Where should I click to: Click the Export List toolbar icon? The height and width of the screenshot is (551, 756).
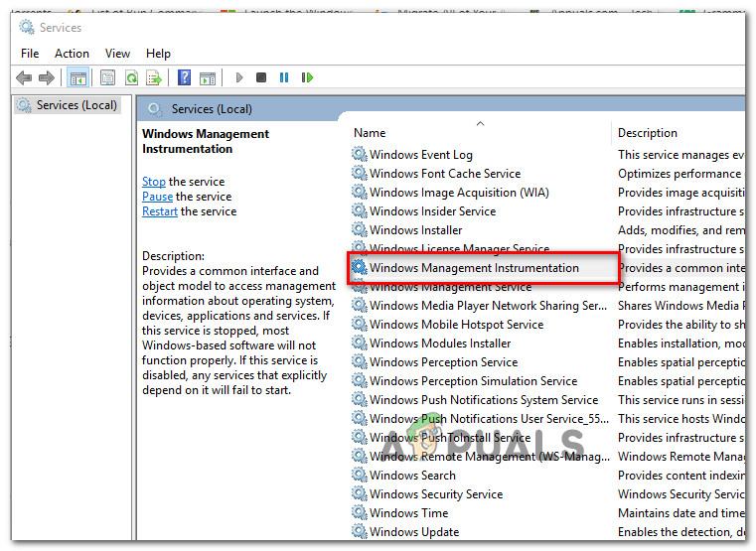154,77
